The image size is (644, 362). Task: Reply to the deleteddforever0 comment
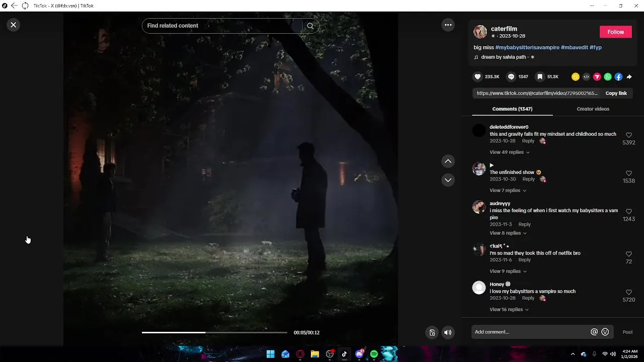click(528, 141)
